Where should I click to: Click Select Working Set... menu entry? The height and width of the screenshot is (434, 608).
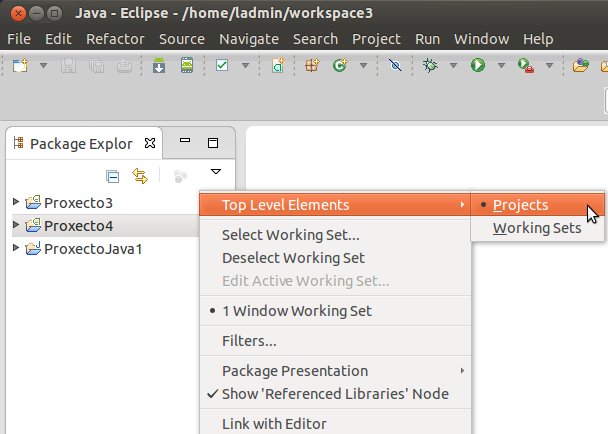pos(335,235)
